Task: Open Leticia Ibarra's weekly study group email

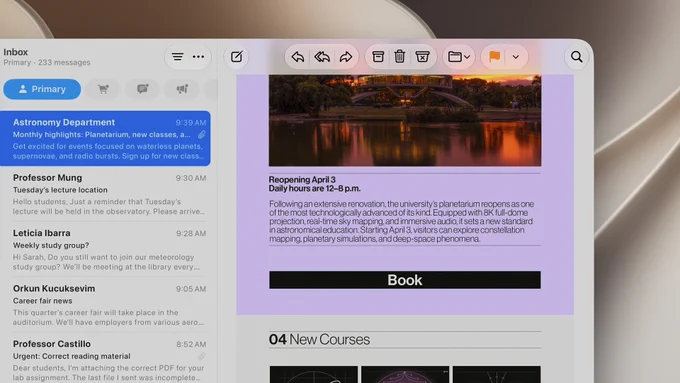Action: (x=105, y=249)
